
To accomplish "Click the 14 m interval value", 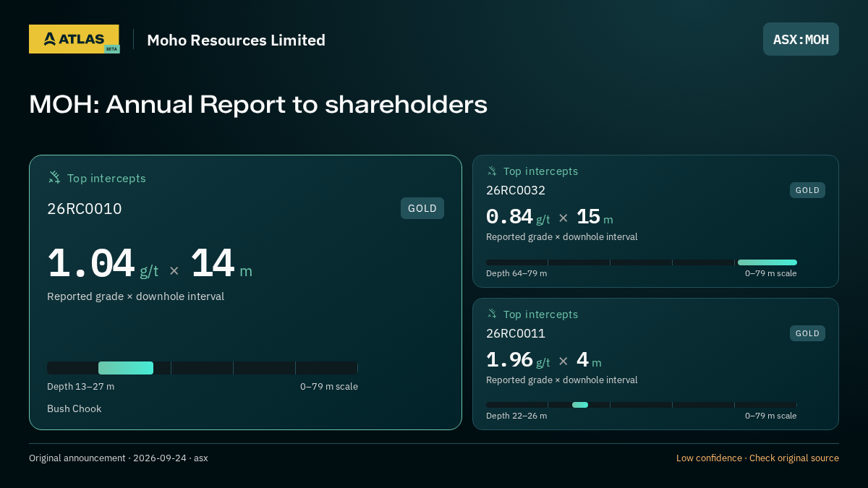I will pos(221,264).
